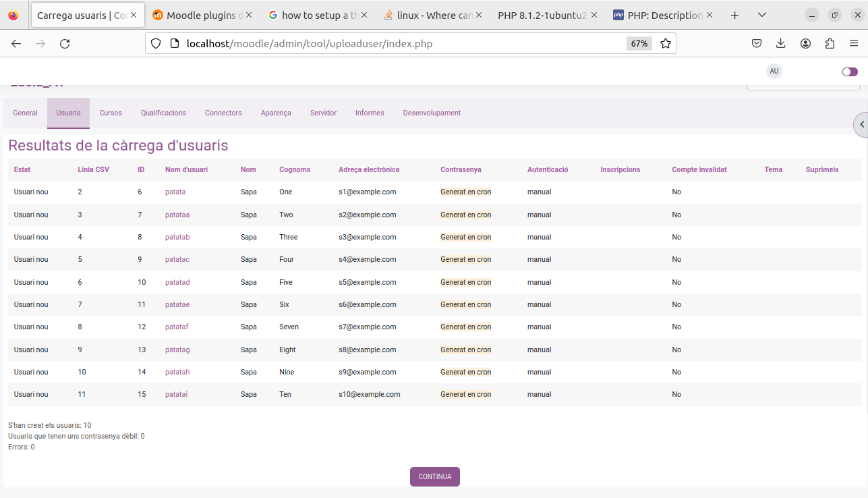868x498 pixels.
Task: Open the AU user avatar menu
Action: click(774, 72)
